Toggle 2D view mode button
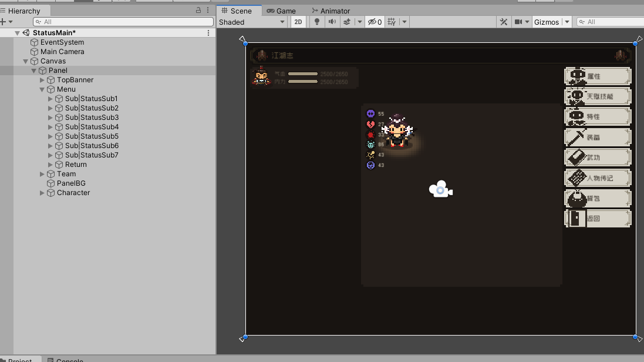 298,22
